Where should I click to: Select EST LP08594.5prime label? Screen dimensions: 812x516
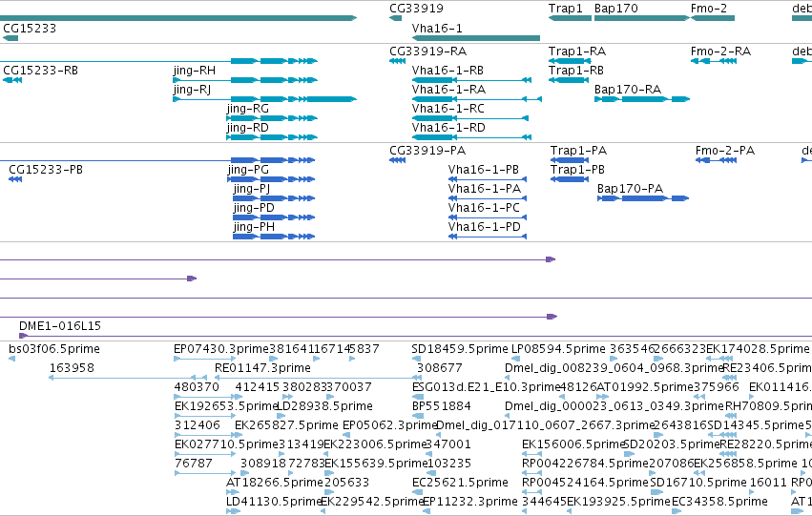point(558,349)
